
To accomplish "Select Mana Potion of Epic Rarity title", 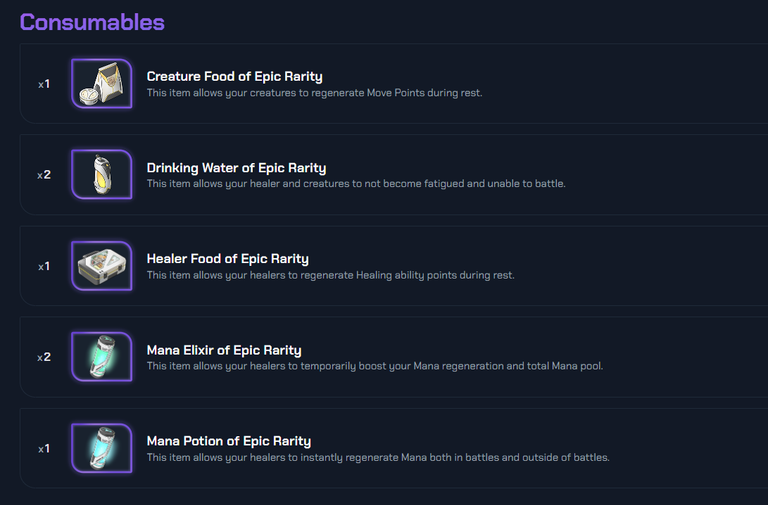I will [x=228, y=441].
